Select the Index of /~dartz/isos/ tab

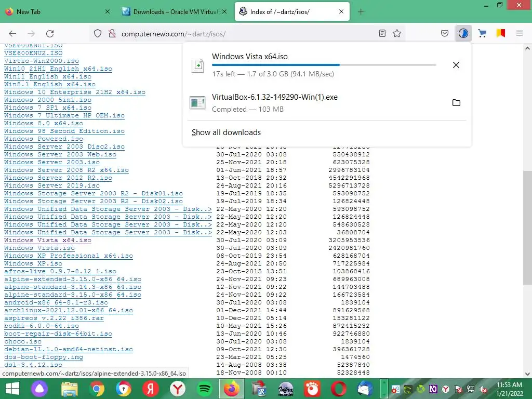[x=292, y=11]
